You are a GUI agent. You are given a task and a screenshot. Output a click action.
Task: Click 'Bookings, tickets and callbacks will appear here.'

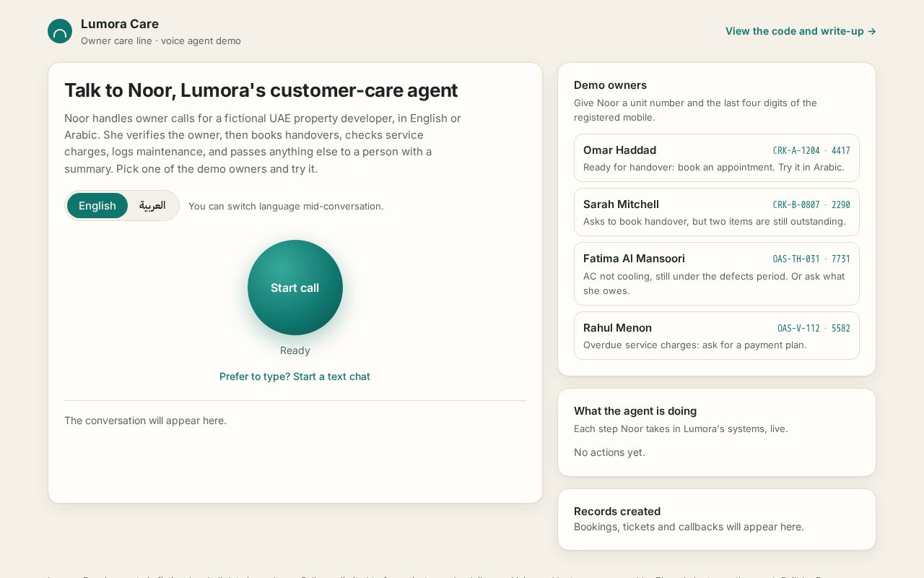coord(689,527)
